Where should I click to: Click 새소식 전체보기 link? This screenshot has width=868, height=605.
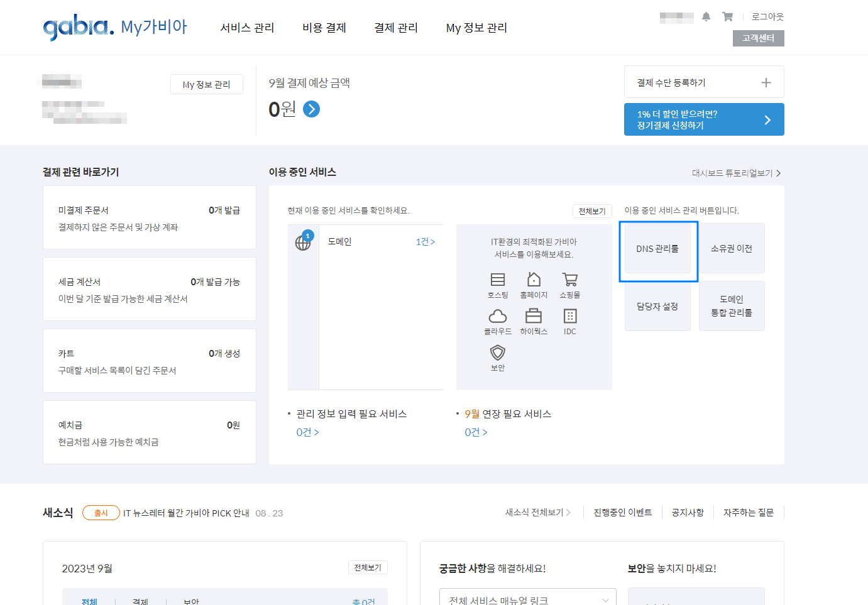click(537, 513)
